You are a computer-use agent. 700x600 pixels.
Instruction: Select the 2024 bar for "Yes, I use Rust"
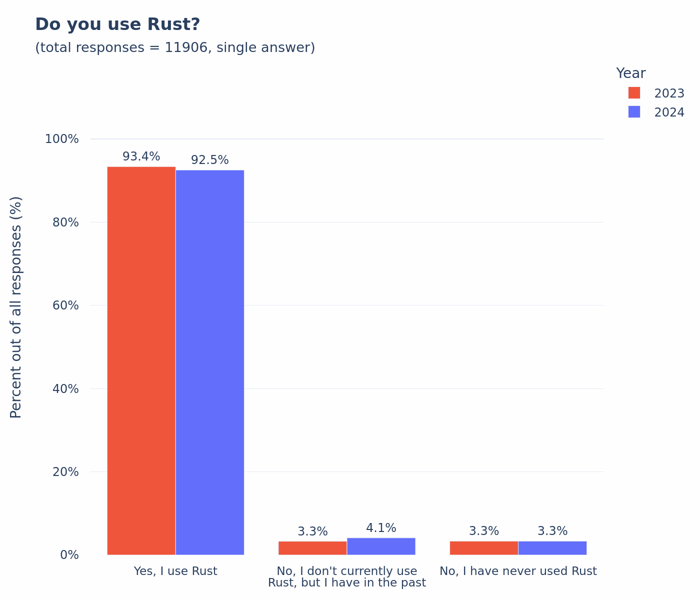click(x=210, y=362)
